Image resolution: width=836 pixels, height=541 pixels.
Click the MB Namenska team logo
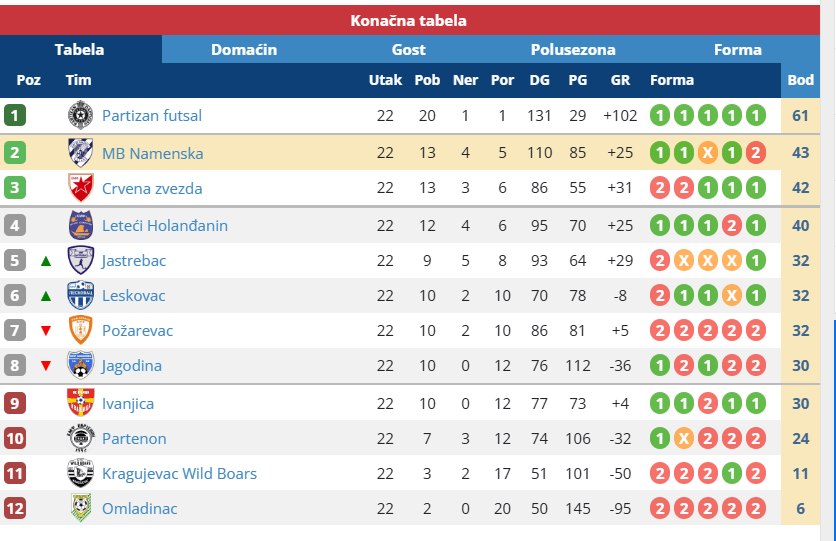(80, 153)
